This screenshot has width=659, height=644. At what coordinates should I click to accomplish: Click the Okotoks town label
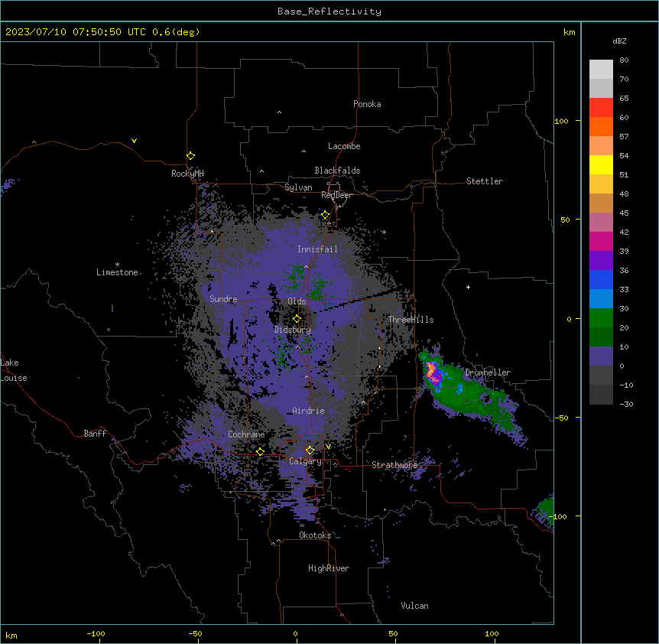coord(315,535)
